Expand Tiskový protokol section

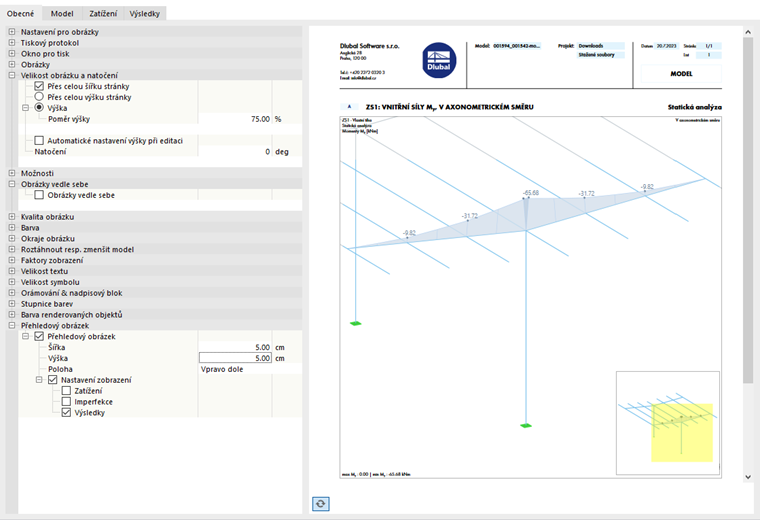click(12, 43)
